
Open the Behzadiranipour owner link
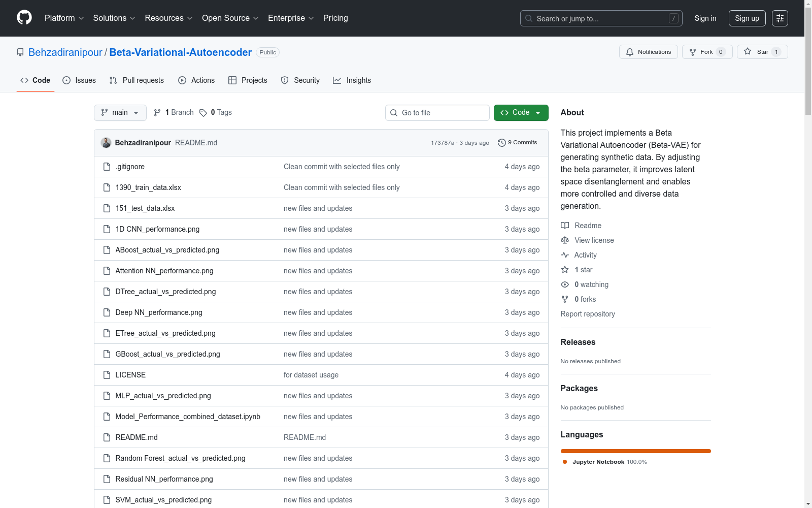click(x=65, y=52)
